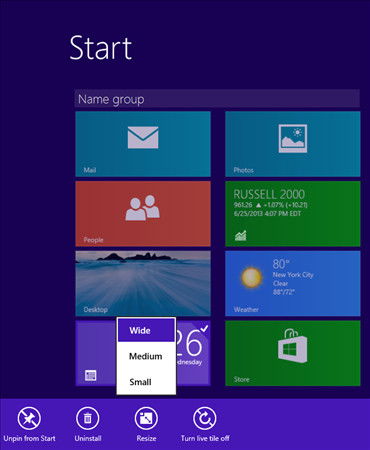Viewport: 370px width, 450px height.
Task: Click the Calendar icon on the selected tile
Action: coord(90,375)
